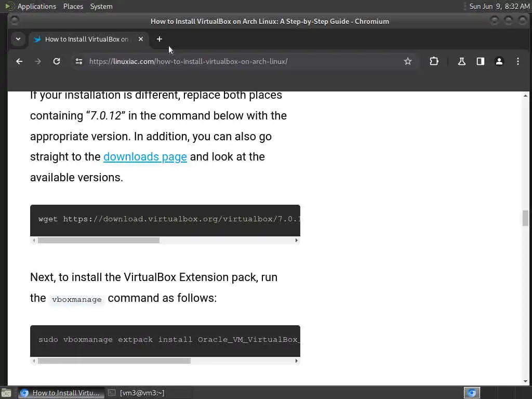Click left arrow of wget code scrollbar
This screenshot has width=532, height=399.
[34, 240]
